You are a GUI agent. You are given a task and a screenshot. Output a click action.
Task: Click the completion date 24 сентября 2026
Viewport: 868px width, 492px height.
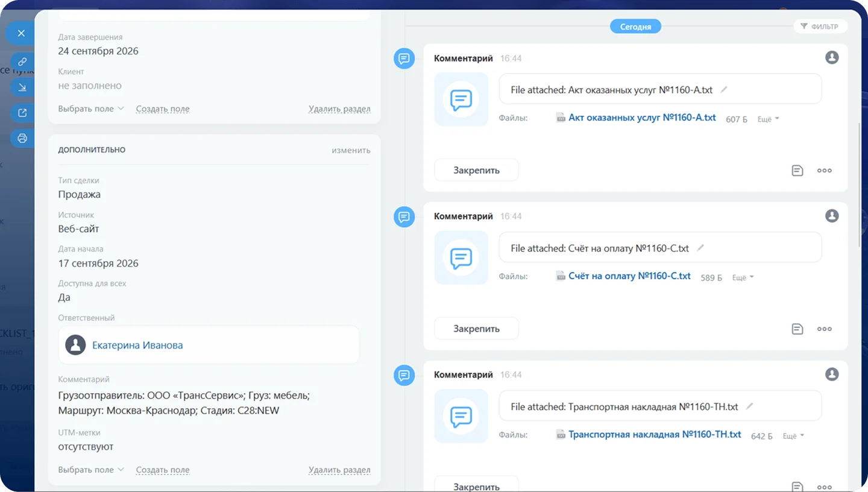(98, 51)
